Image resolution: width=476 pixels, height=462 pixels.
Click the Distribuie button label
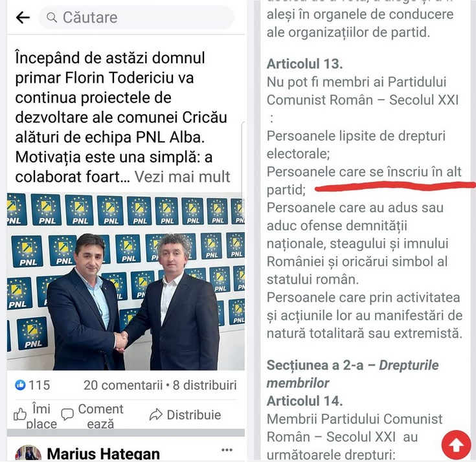point(194,415)
